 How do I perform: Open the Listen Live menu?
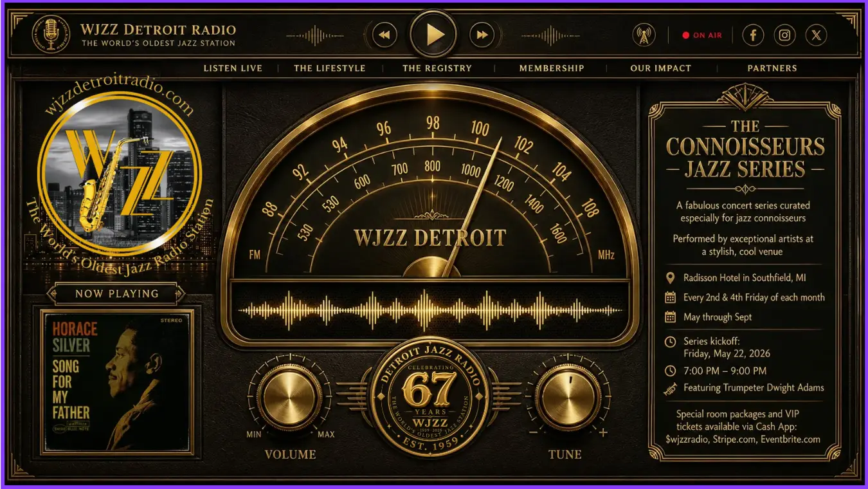233,68
